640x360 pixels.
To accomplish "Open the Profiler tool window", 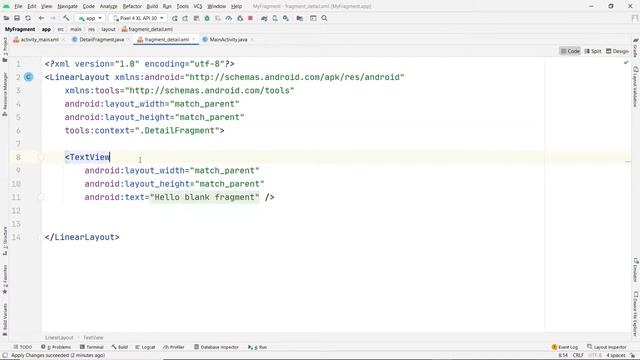I will click(x=174, y=347).
